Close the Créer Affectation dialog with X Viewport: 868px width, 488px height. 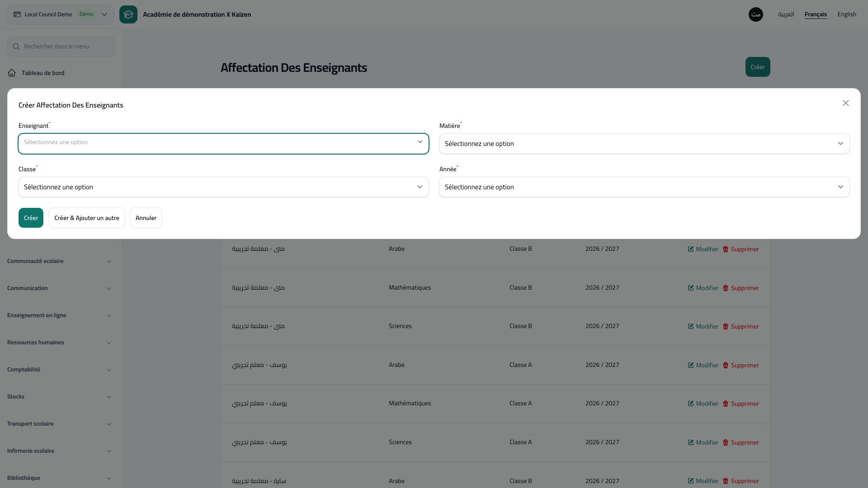tap(845, 103)
